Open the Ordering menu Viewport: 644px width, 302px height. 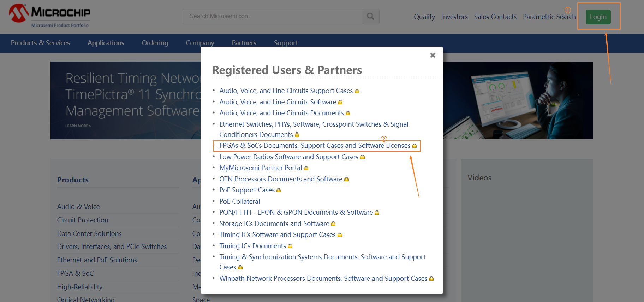coord(155,43)
